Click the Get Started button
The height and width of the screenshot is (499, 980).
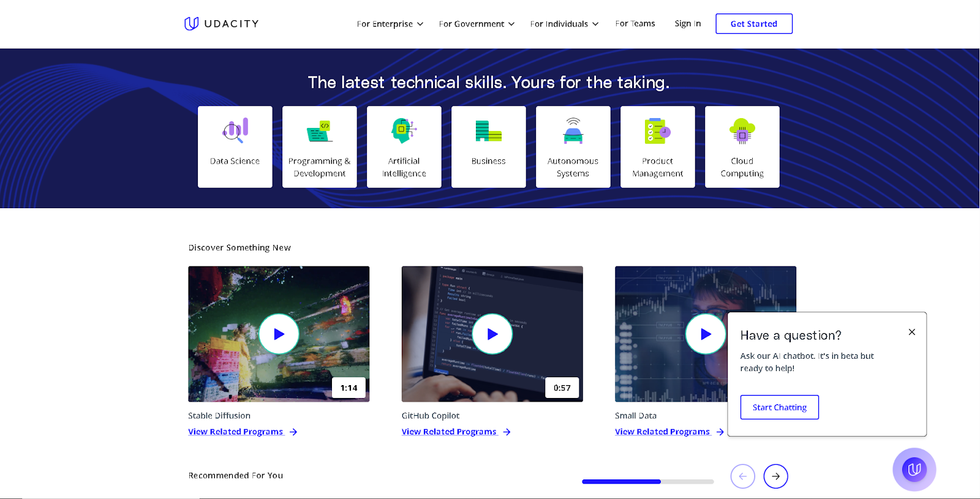pyautogui.click(x=754, y=24)
